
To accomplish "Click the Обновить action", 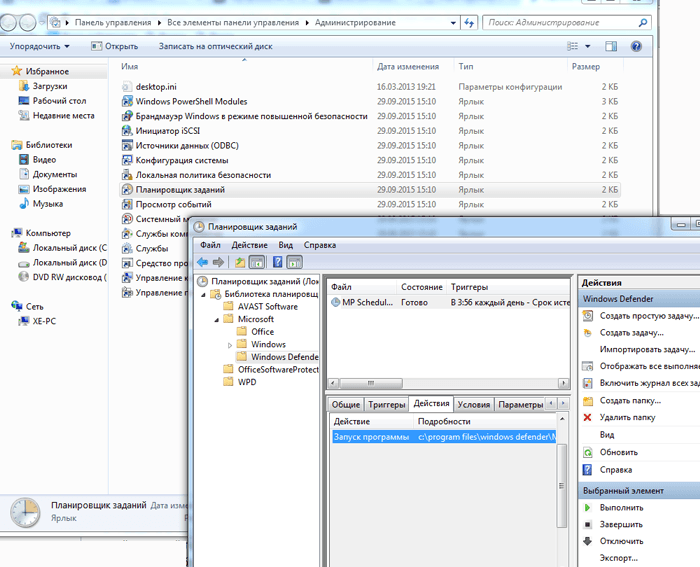I will tap(610, 452).
